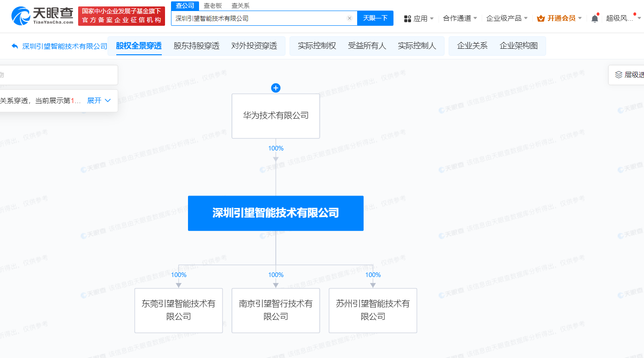Viewport: 644px width, 358px height.
Task: Switch to the 对外投资穿透 tab
Action: click(x=254, y=46)
